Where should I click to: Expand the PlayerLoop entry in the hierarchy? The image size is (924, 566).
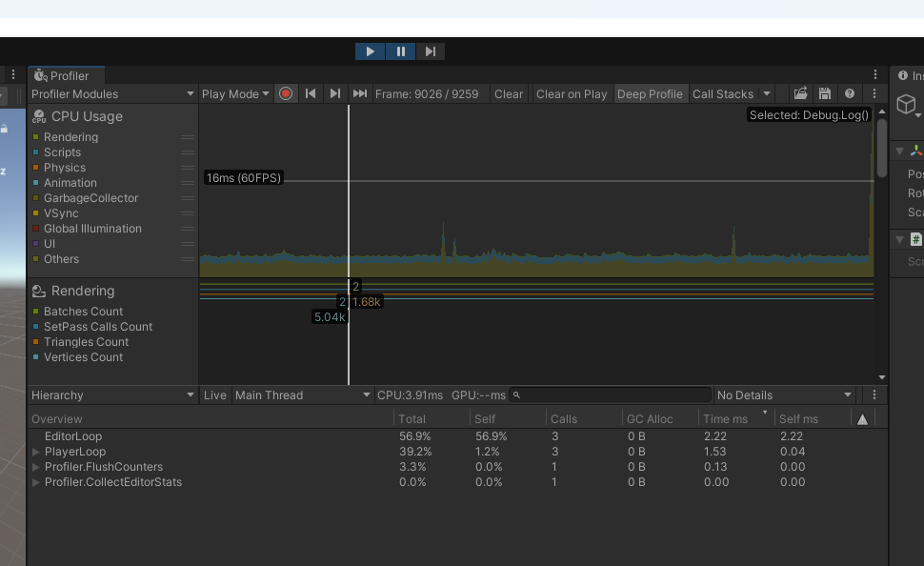[x=38, y=452]
